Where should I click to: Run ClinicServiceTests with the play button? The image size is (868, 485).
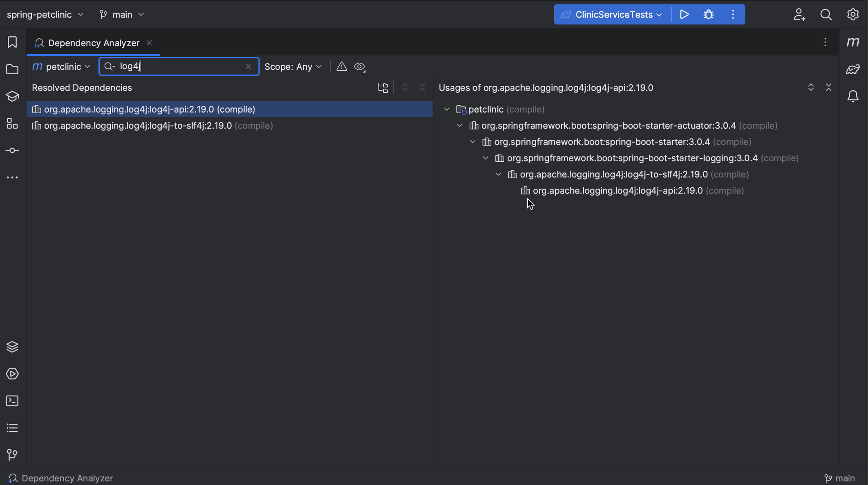click(684, 14)
